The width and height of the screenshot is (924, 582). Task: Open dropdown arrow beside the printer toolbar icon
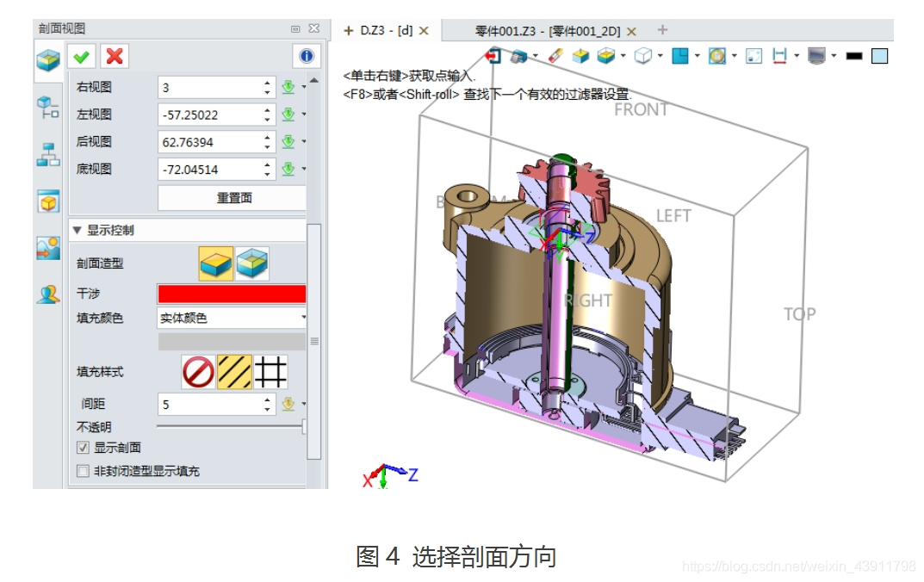535,56
